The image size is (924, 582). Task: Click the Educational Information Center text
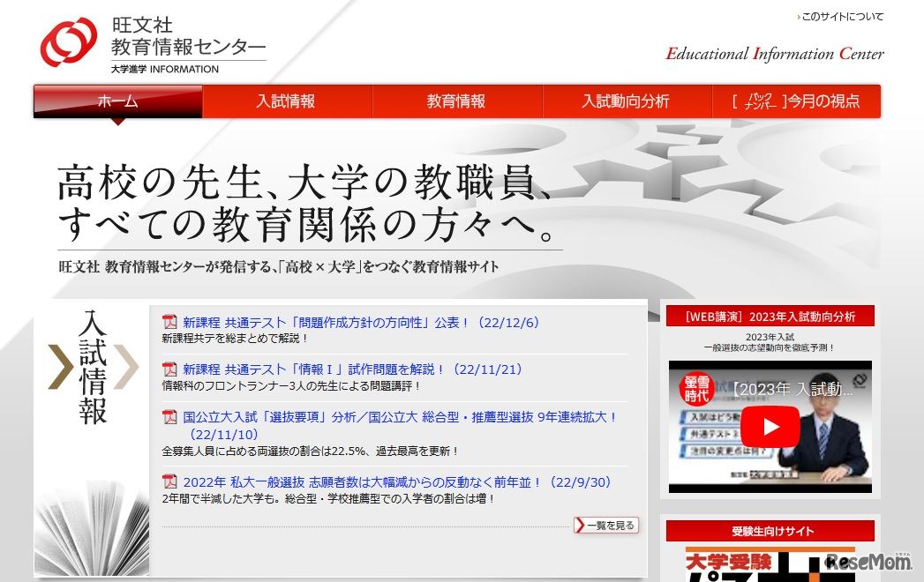pyautogui.click(x=774, y=54)
